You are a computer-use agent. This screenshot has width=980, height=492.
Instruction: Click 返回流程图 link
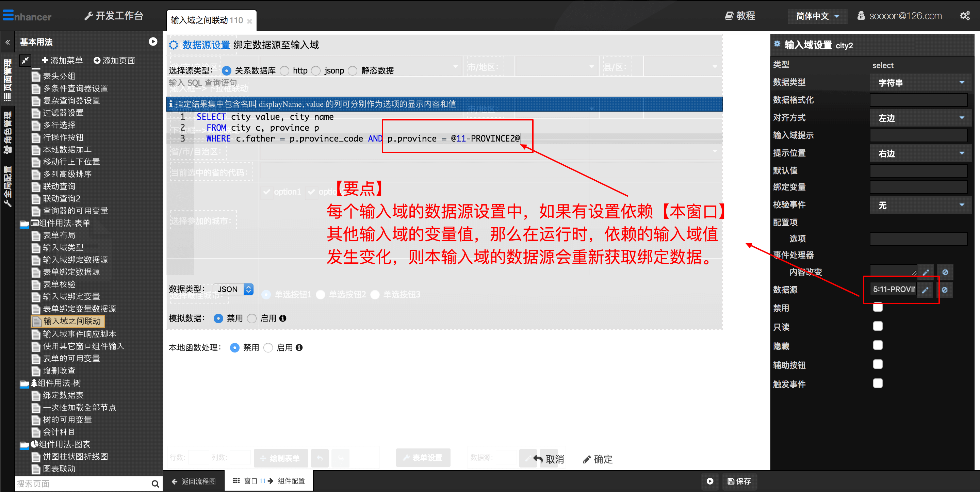194,481
